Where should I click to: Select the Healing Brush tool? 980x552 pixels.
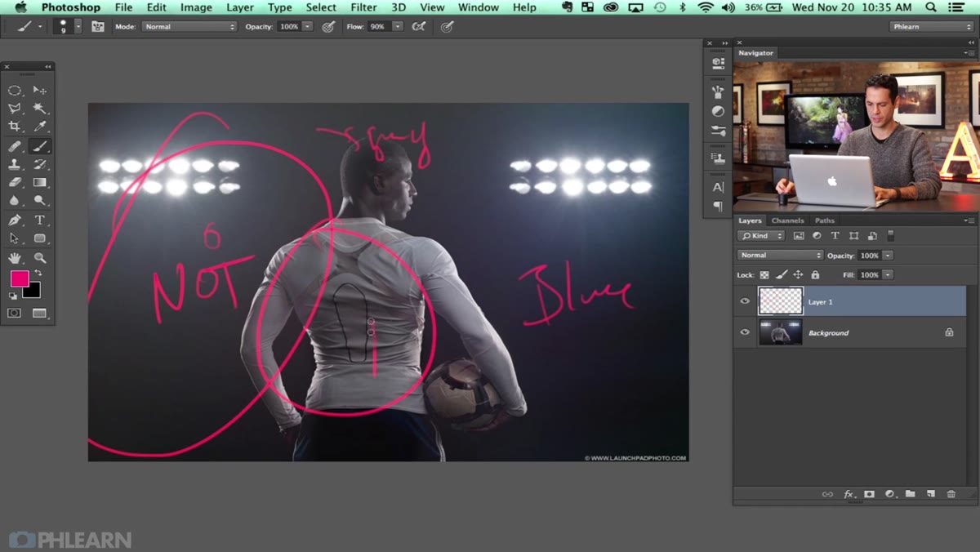(x=15, y=146)
